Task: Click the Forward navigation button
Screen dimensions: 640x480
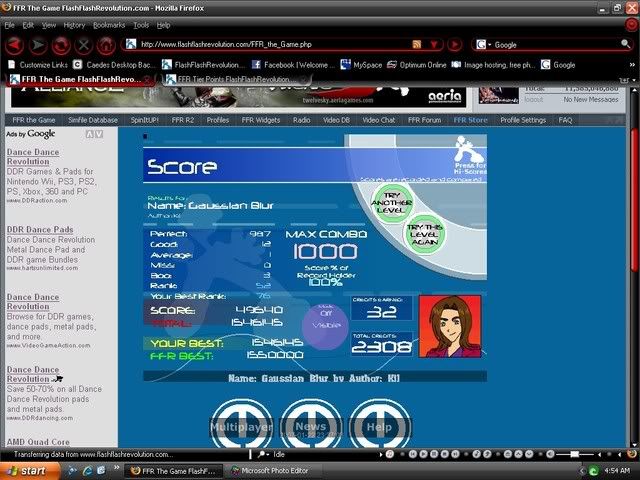Action: pyautogui.click(x=39, y=45)
